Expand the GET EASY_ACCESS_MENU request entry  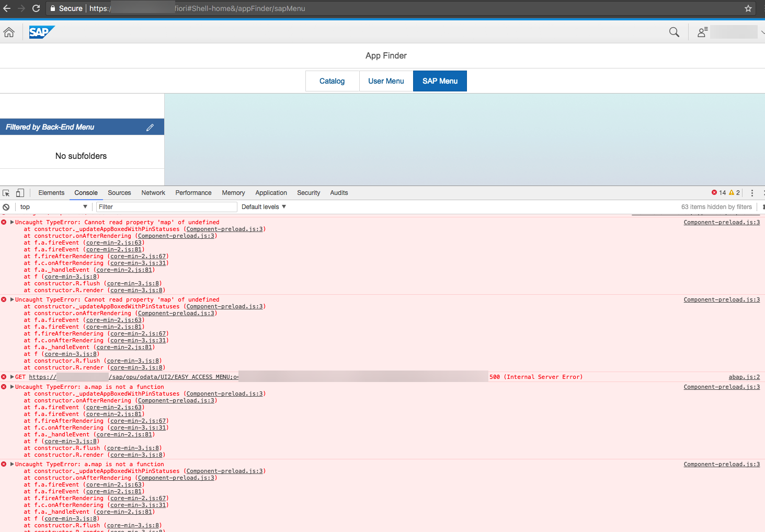pyautogui.click(x=12, y=377)
